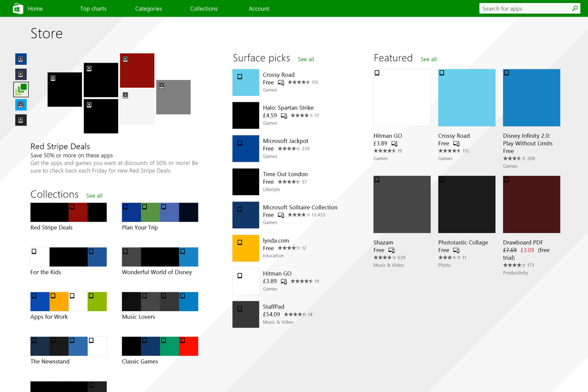Open Red Stripe Deals spotlight title

tap(60, 147)
